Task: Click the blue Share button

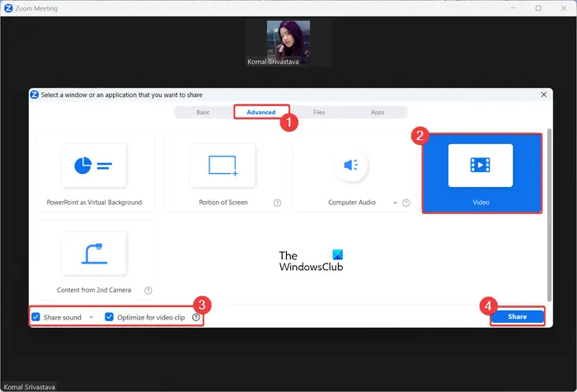Action: tap(518, 316)
